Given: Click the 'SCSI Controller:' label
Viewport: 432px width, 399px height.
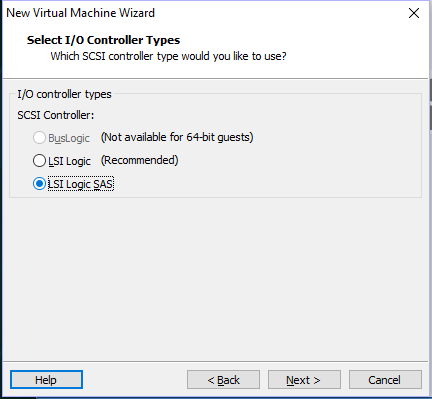Looking at the screenshot, I should [x=56, y=115].
